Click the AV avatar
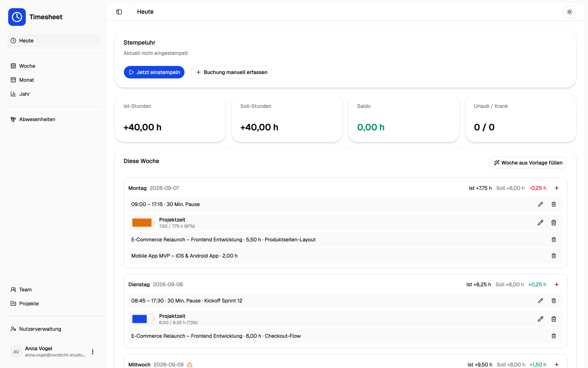 16,352
